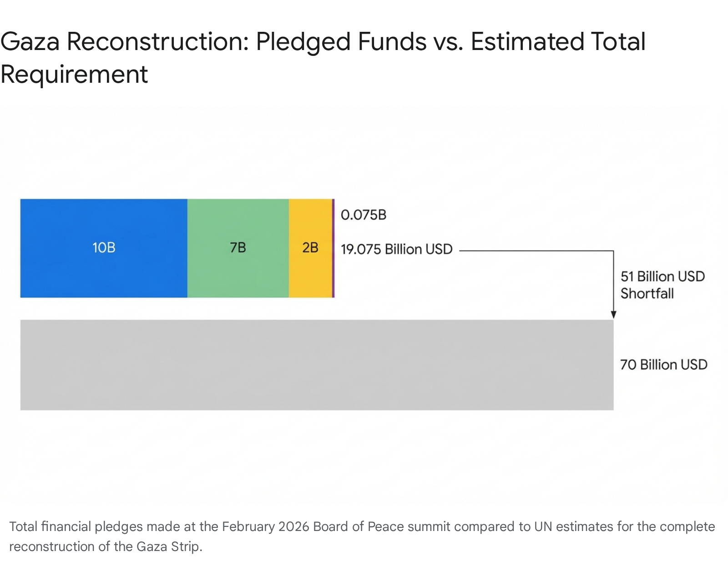Viewport: 728px width, 561px height.
Task: Click the word 'Requirement' in the title
Action: [x=74, y=74]
